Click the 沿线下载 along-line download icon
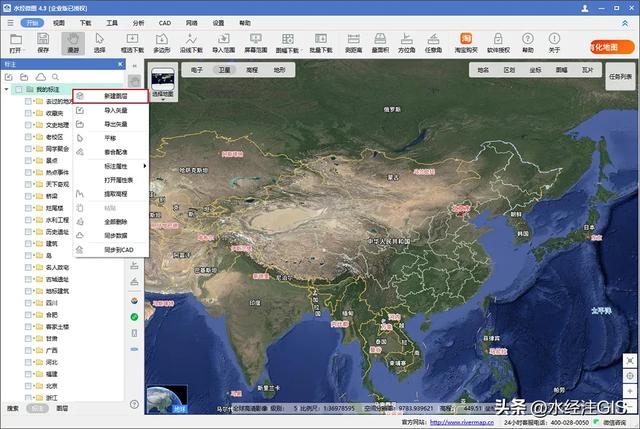The image size is (640, 429). click(x=191, y=39)
